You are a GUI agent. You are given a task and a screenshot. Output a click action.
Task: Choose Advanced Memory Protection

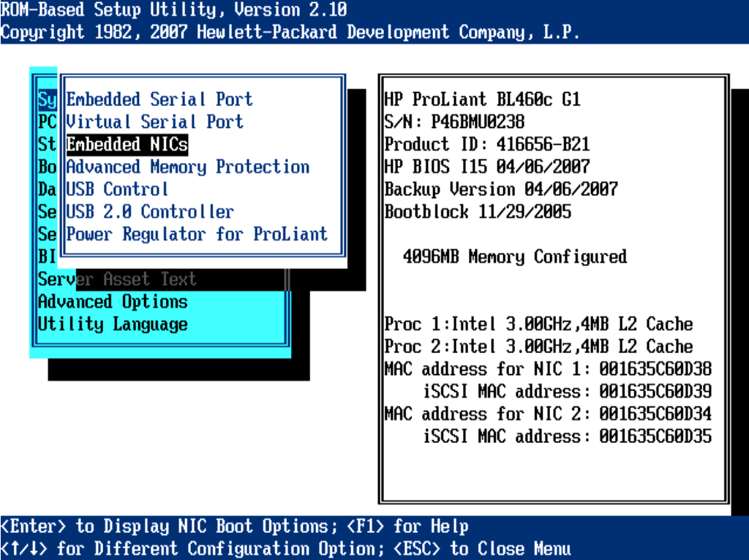[188, 167]
